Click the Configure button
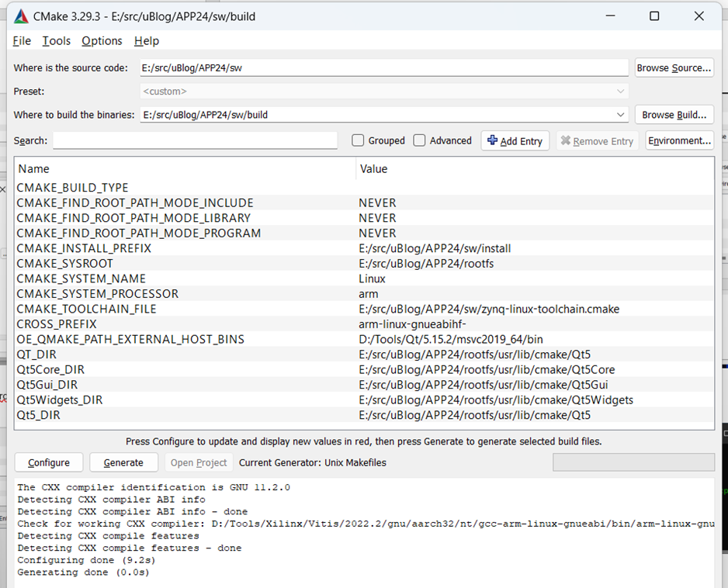This screenshot has width=728, height=588. (x=49, y=462)
